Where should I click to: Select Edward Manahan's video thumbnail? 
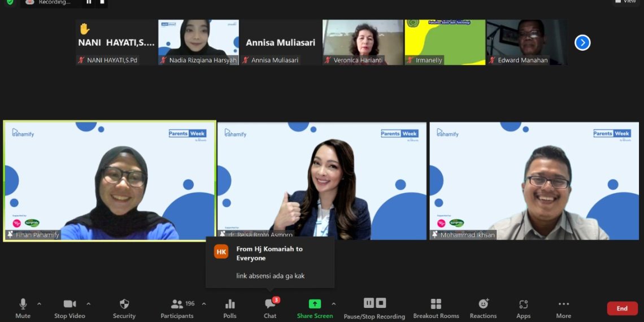click(528, 42)
